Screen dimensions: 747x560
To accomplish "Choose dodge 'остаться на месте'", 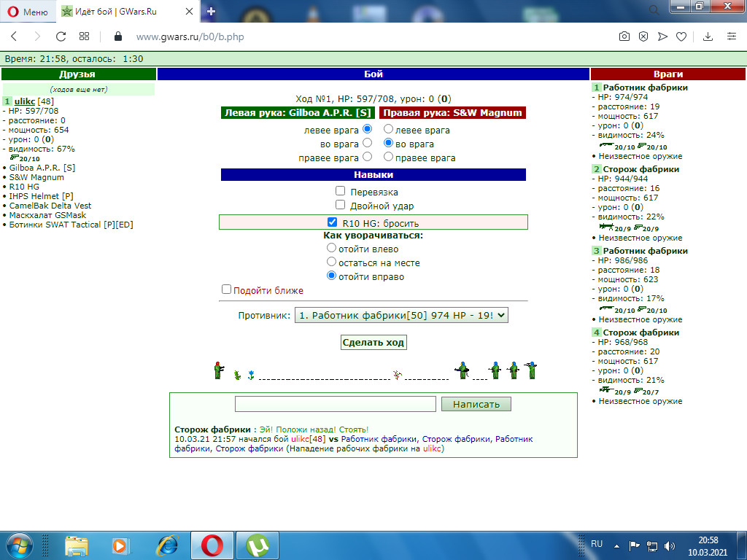I will tap(332, 262).
